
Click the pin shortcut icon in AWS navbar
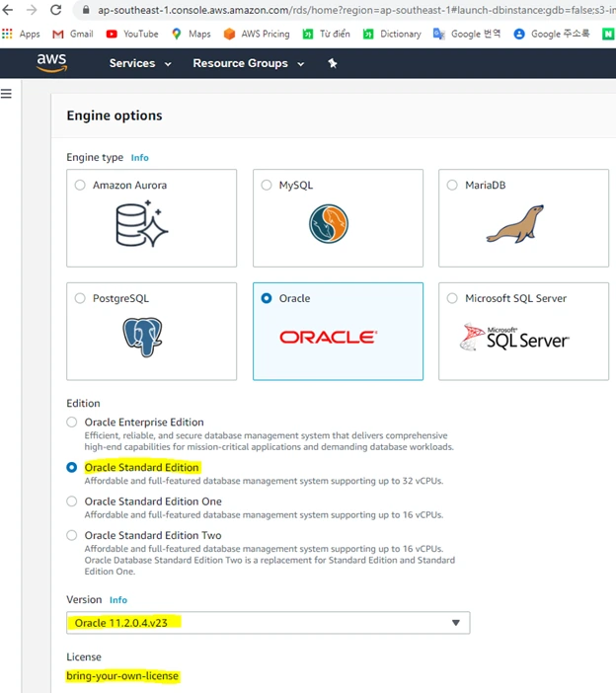333,63
